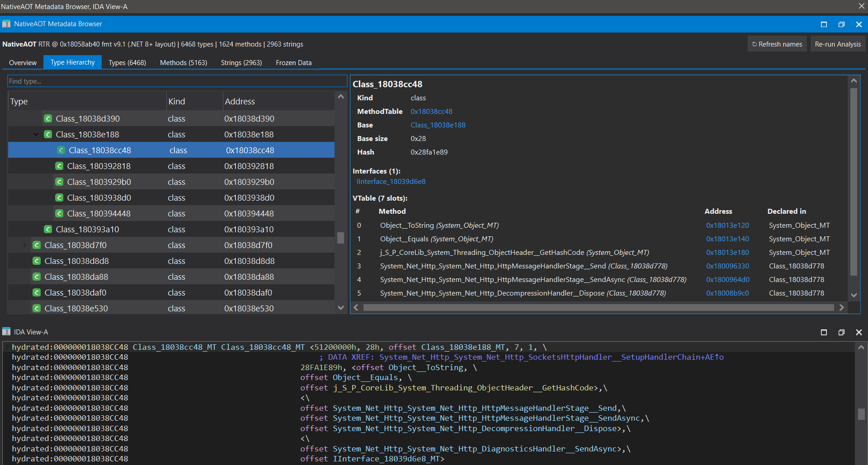Open address 0x18013e120 for Object__ToString
This screenshot has width=868, height=465.
(727, 225)
